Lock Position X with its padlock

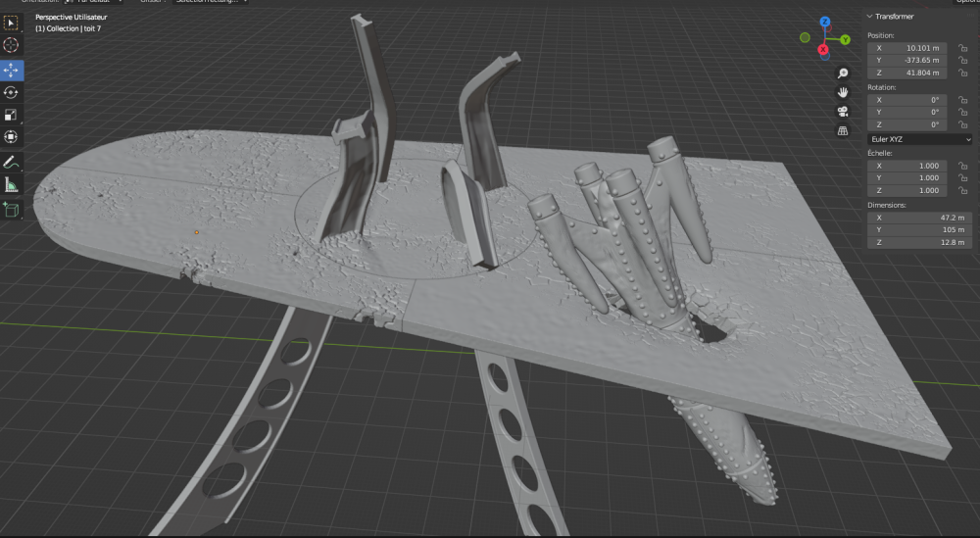tap(962, 48)
